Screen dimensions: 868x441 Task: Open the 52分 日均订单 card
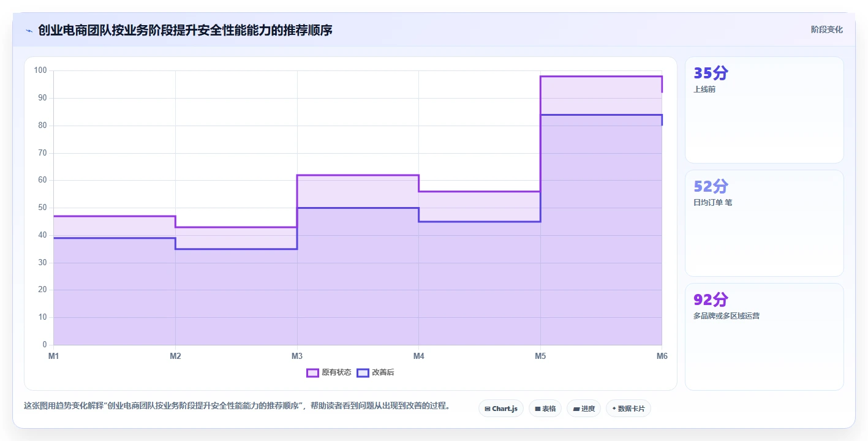click(764, 224)
